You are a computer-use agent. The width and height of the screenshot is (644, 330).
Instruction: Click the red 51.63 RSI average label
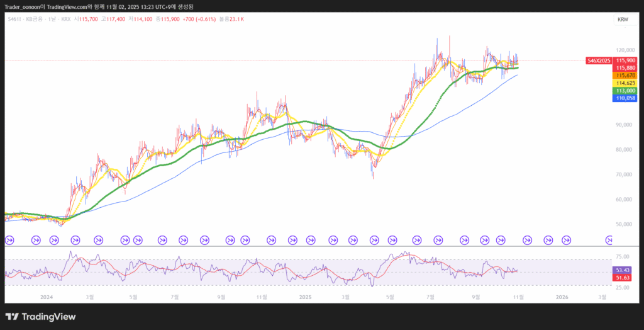point(623,277)
